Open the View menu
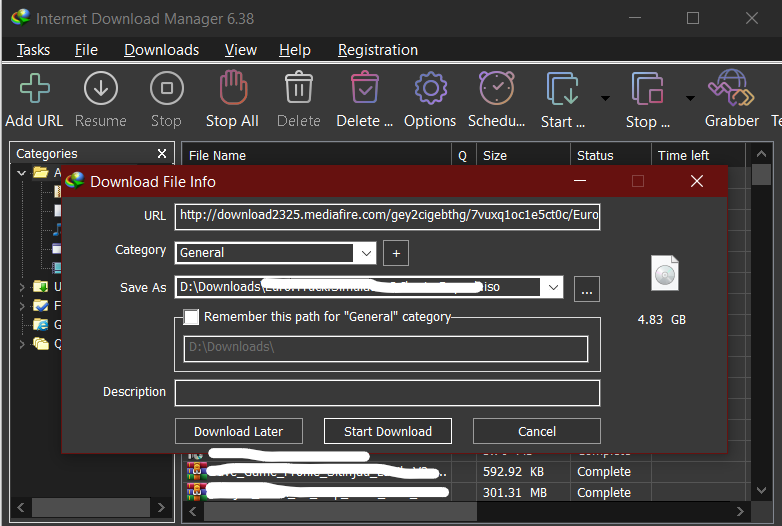Screen dimensions: 782x526 pyautogui.click(x=241, y=50)
